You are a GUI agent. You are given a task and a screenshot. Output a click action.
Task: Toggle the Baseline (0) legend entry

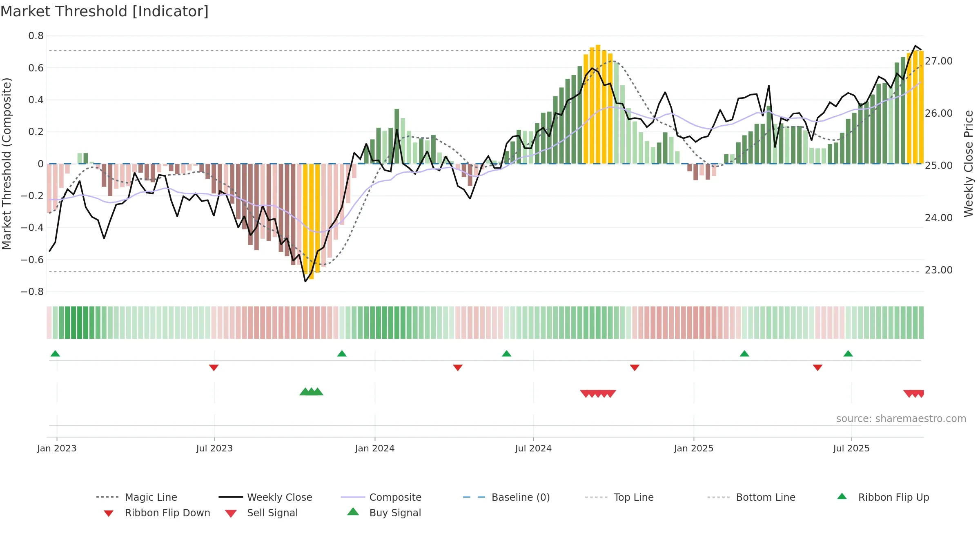point(506,497)
